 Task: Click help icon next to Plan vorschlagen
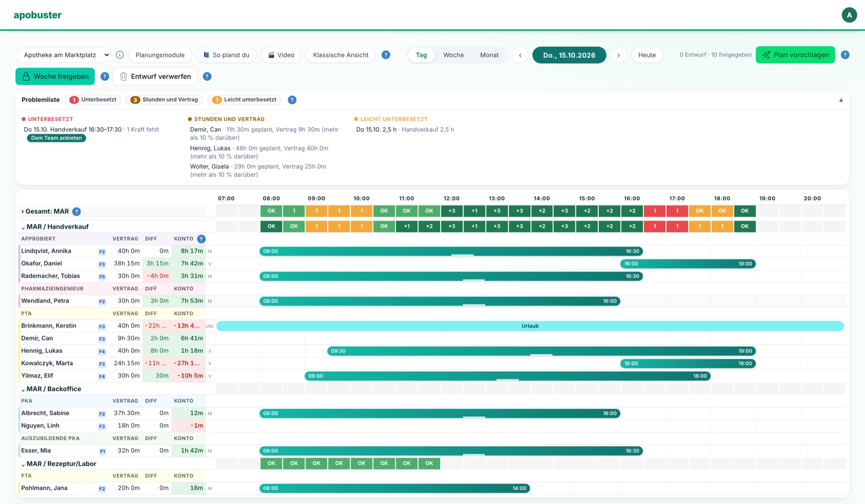[845, 55]
